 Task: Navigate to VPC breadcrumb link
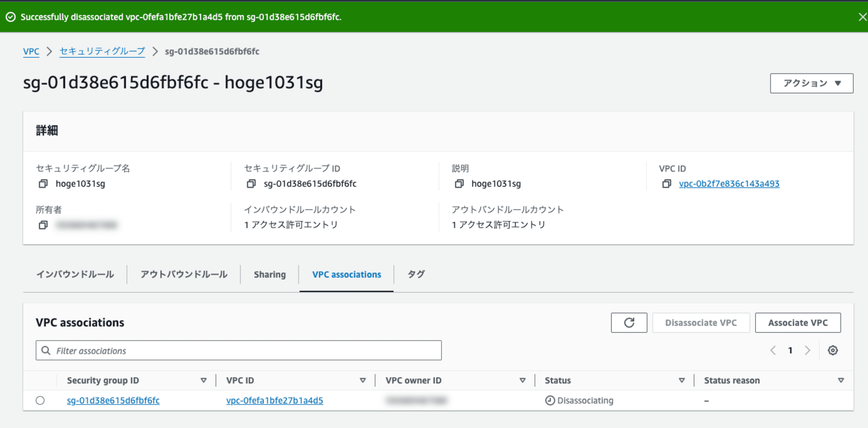31,51
